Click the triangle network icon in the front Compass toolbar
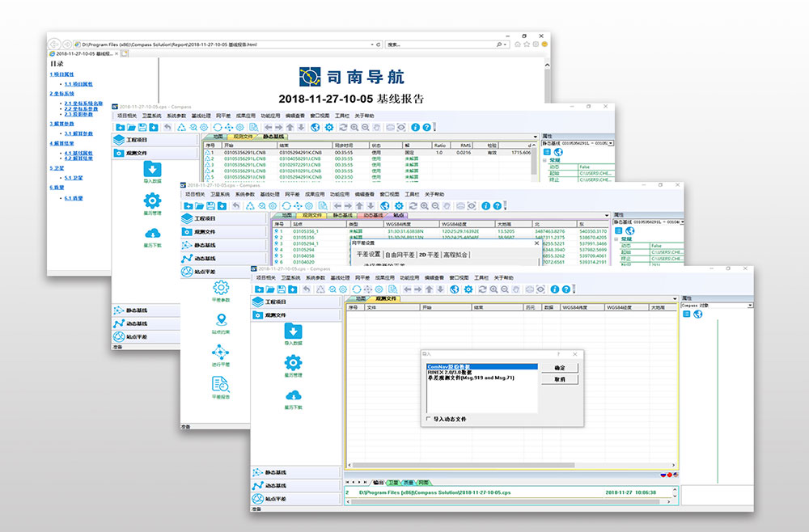809x532 pixels. [x=320, y=289]
